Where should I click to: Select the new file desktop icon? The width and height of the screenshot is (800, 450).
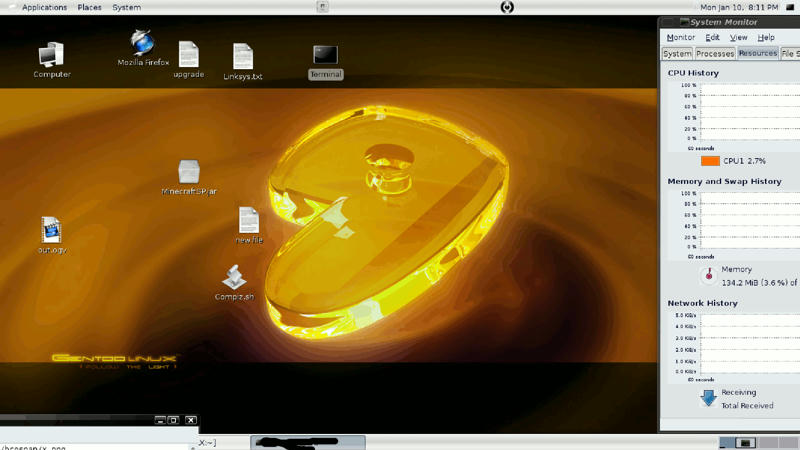249,220
